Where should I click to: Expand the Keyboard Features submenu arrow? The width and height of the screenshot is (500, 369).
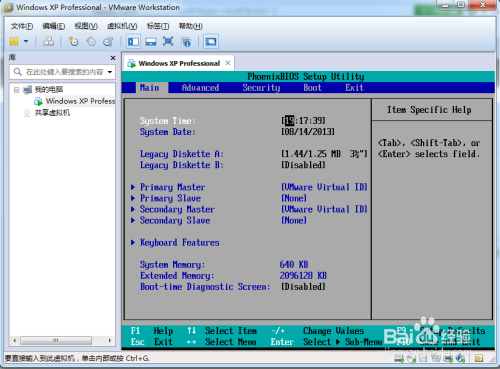point(133,242)
